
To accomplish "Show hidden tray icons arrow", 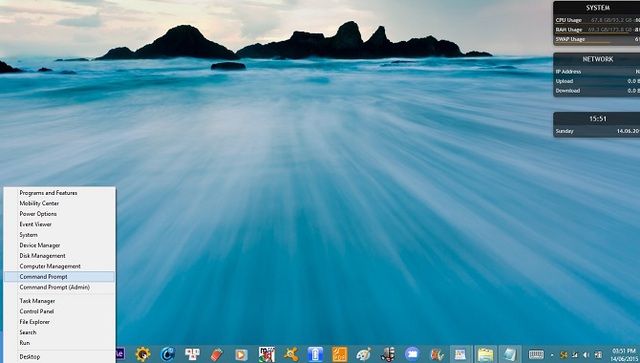I will 552,355.
